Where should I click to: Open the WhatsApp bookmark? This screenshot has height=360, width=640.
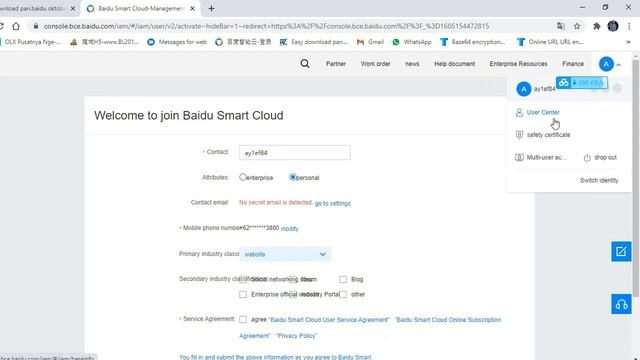[x=412, y=42]
